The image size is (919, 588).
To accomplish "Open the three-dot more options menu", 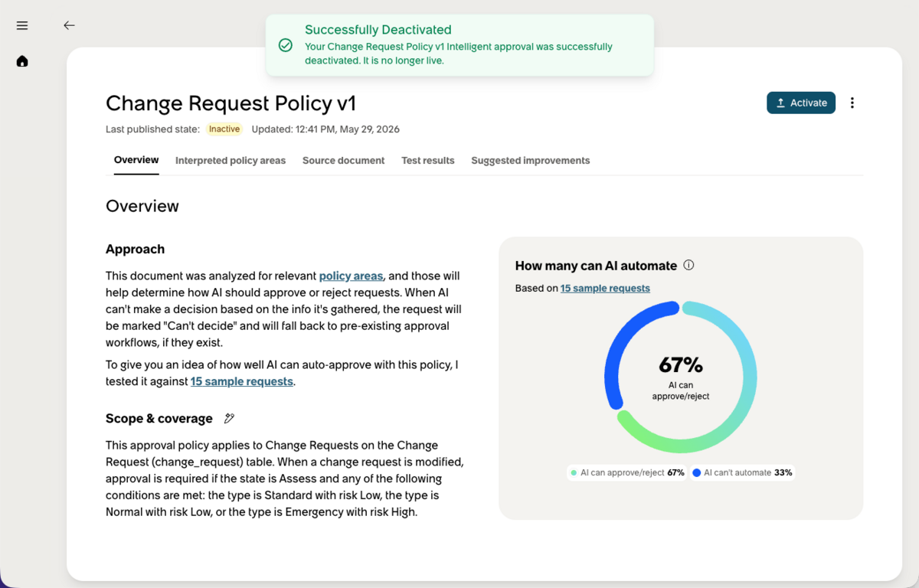I will click(852, 103).
